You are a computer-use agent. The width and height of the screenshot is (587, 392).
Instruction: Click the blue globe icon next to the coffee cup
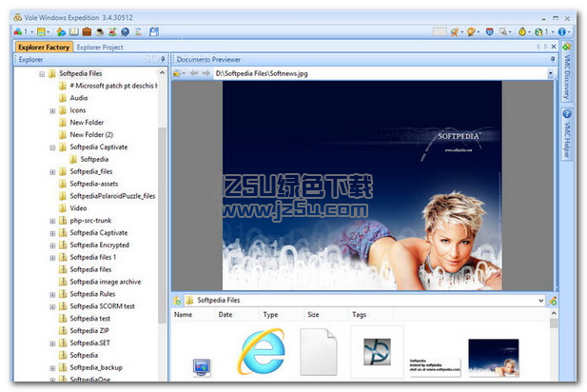pos(125,31)
